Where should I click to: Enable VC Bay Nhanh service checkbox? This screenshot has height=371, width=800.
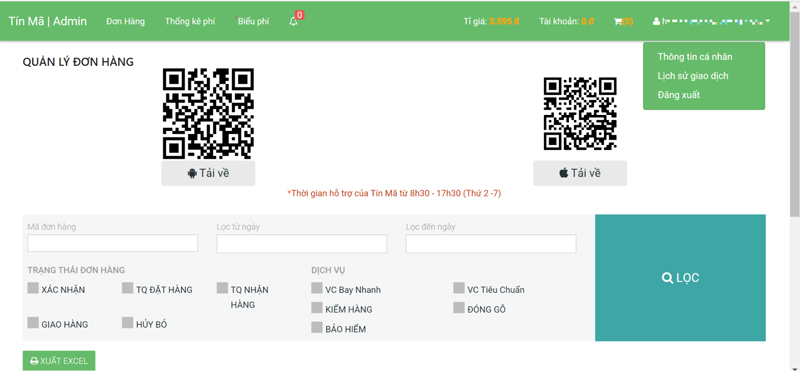coord(317,288)
